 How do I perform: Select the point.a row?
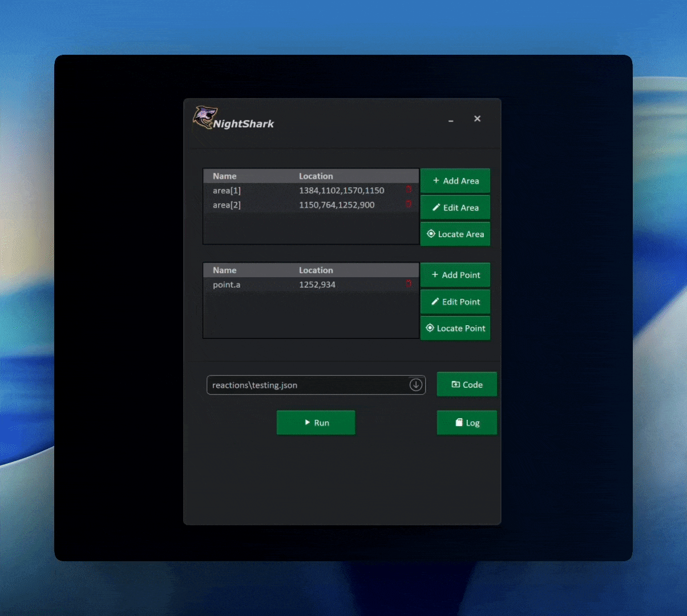[x=285, y=285]
